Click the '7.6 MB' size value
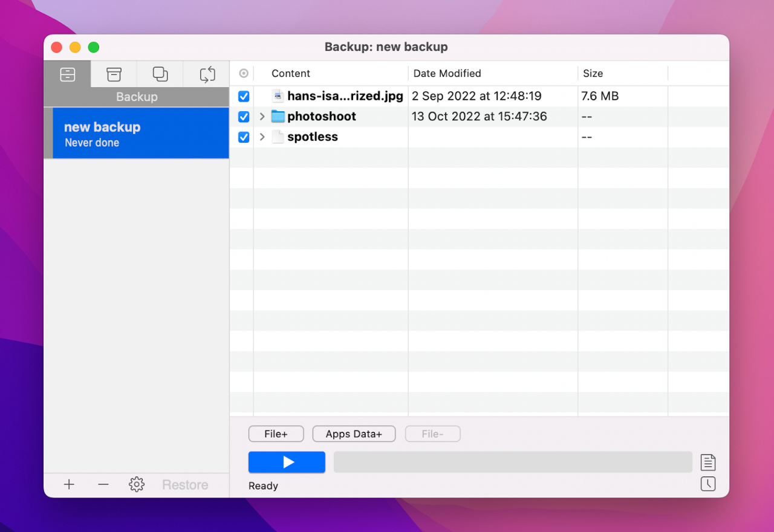The image size is (774, 532). [600, 96]
